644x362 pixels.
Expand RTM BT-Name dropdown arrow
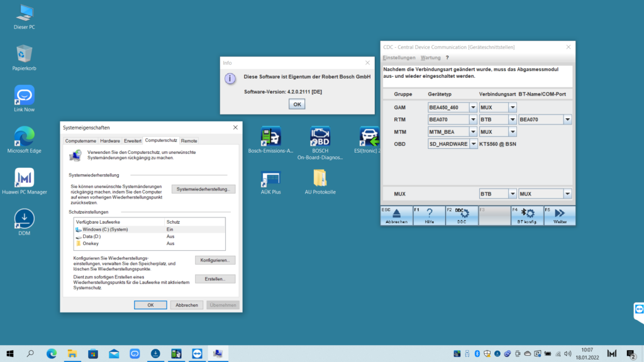[568, 119]
